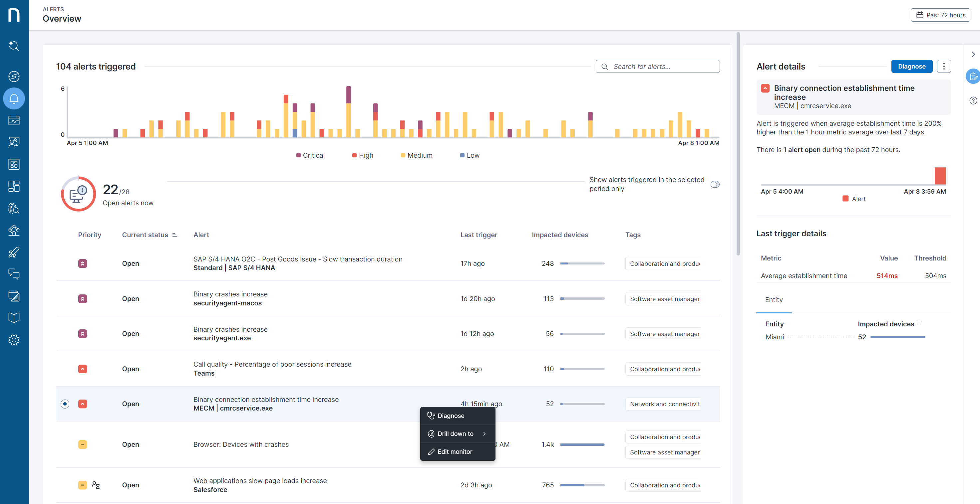Open the Alerts bell icon in sidebar

coord(14,98)
